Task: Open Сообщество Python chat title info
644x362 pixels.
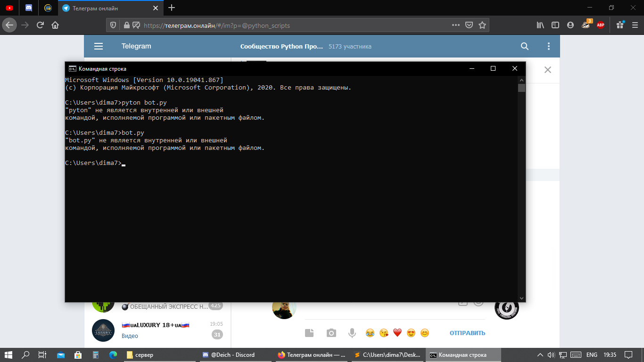Action: (x=282, y=47)
